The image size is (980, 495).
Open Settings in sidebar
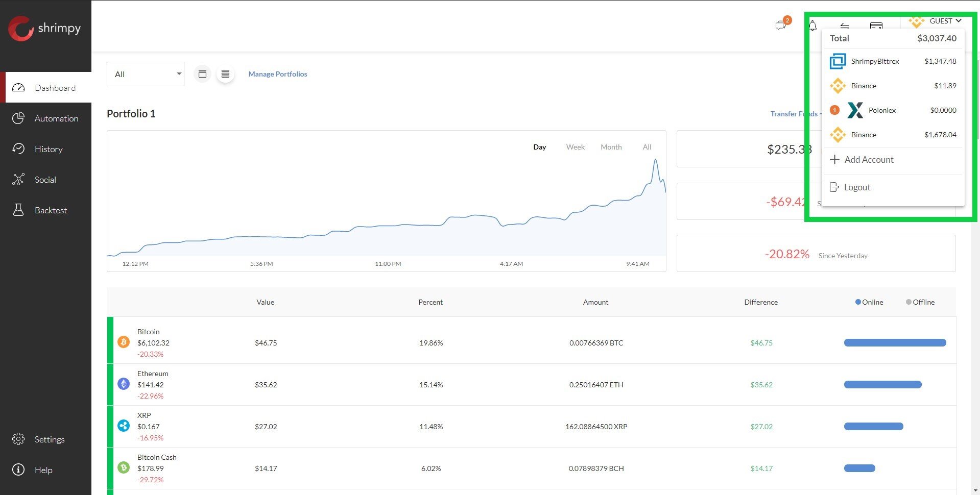point(46,439)
